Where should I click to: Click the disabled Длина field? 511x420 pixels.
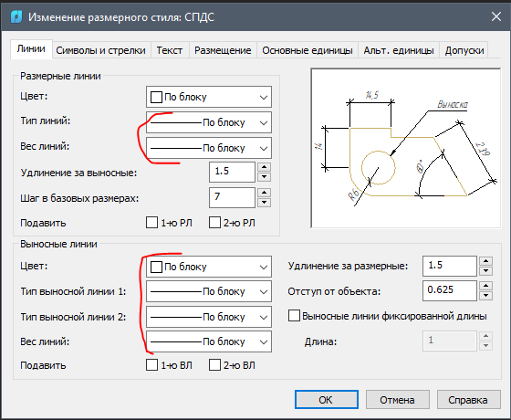(x=450, y=341)
